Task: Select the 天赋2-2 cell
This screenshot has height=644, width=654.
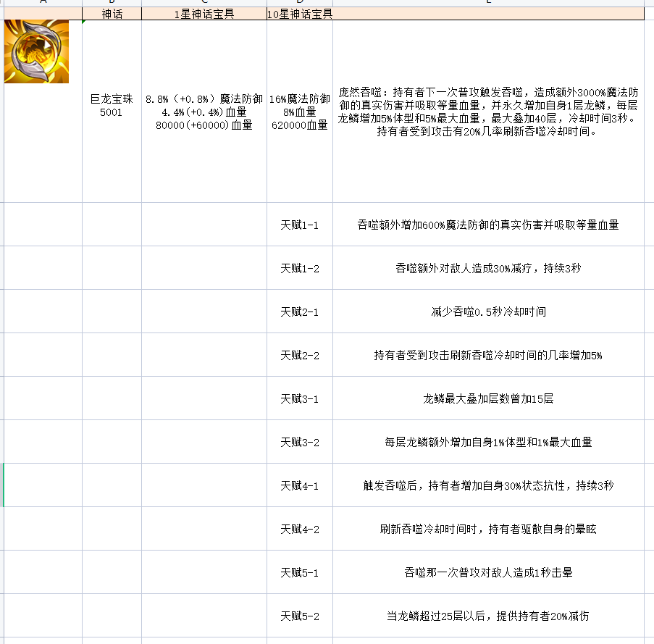Action: coord(300,355)
